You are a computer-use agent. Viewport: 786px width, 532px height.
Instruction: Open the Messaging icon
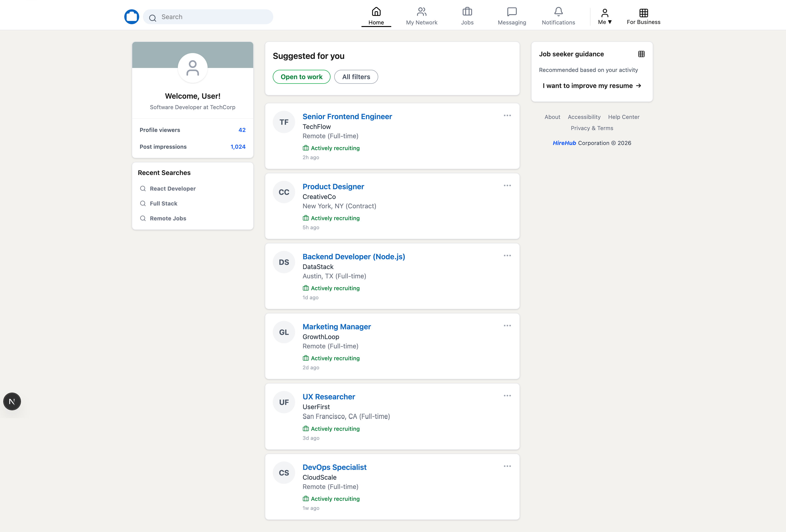click(511, 12)
